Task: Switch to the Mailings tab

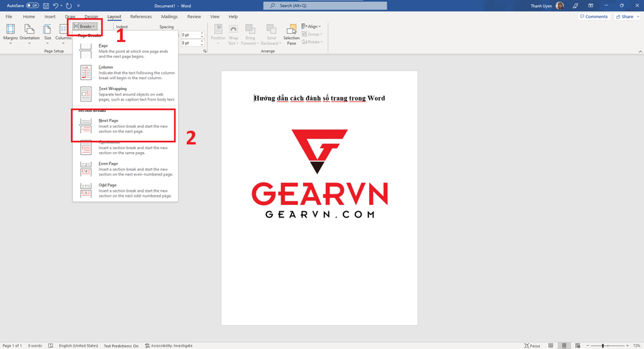Action: point(169,17)
